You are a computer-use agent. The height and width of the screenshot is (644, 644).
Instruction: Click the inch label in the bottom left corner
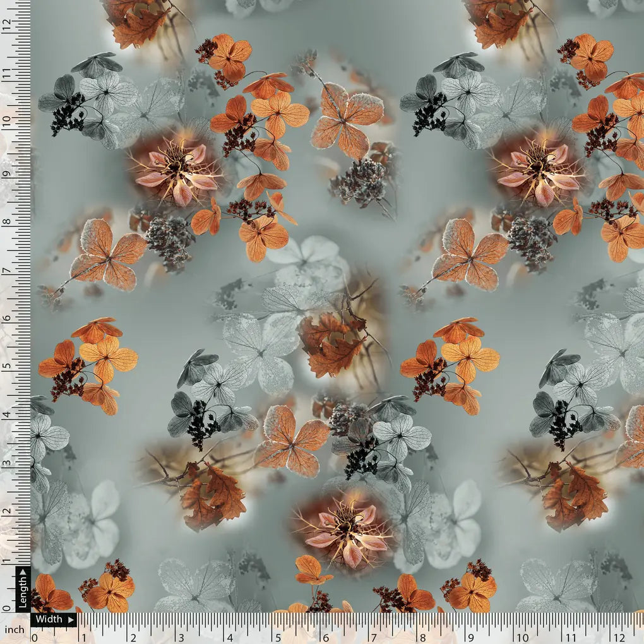pyautogui.click(x=15, y=629)
